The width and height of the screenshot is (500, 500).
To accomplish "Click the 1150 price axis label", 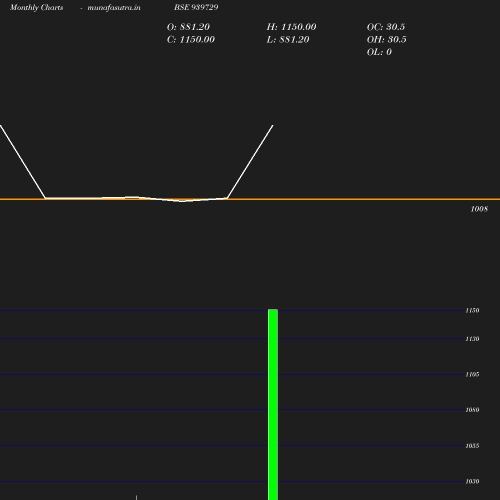I will point(472,310).
